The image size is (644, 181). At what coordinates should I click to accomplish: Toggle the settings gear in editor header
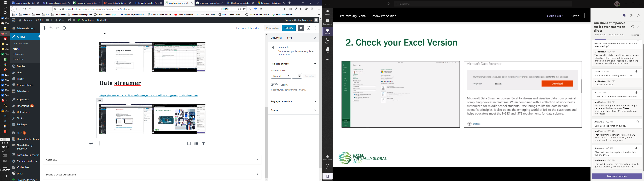pyautogui.click(x=301, y=28)
